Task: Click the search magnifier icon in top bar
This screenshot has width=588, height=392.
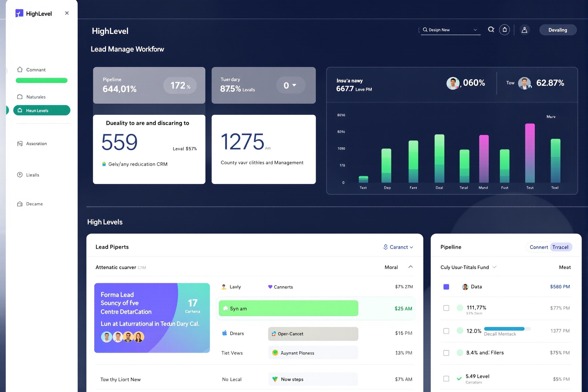Action: pyautogui.click(x=491, y=29)
